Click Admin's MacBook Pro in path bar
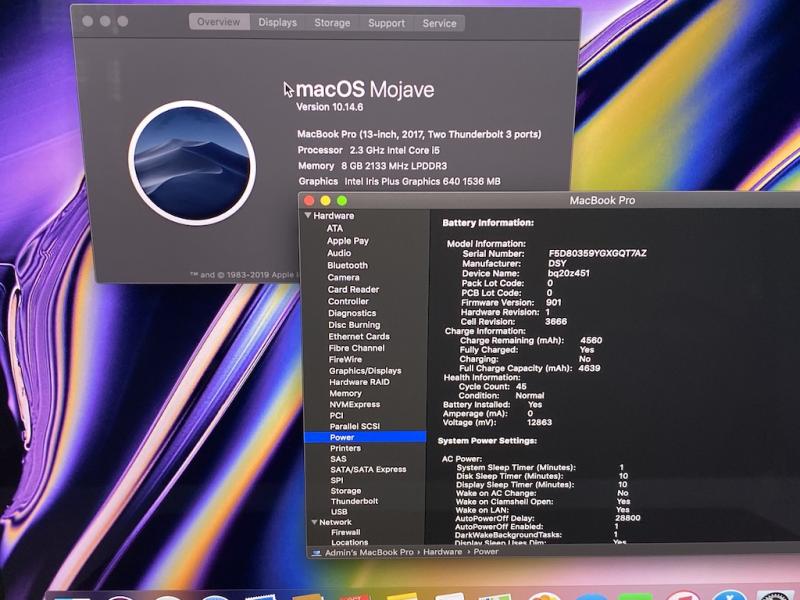The image size is (800, 600). 369,553
